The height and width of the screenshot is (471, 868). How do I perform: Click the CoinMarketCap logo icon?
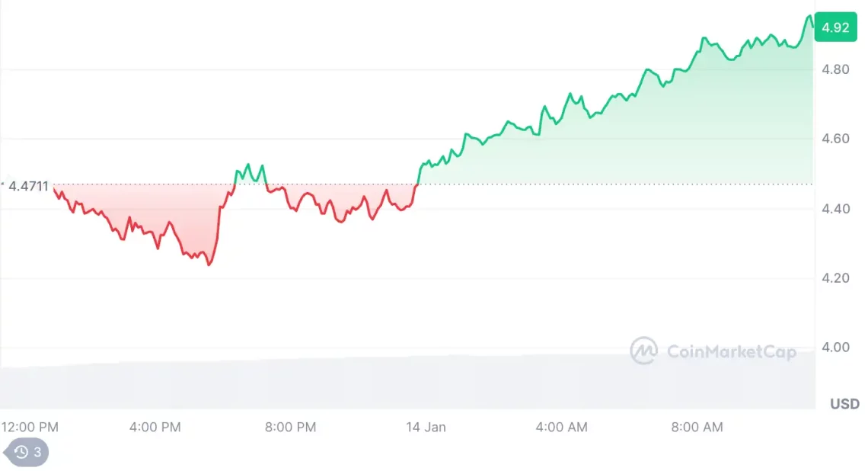click(x=643, y=351)
